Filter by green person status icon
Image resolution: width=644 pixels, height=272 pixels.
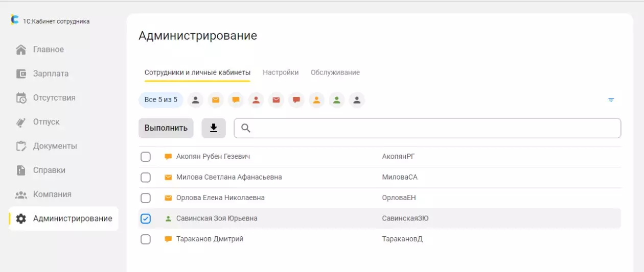(x=336, y=100)
